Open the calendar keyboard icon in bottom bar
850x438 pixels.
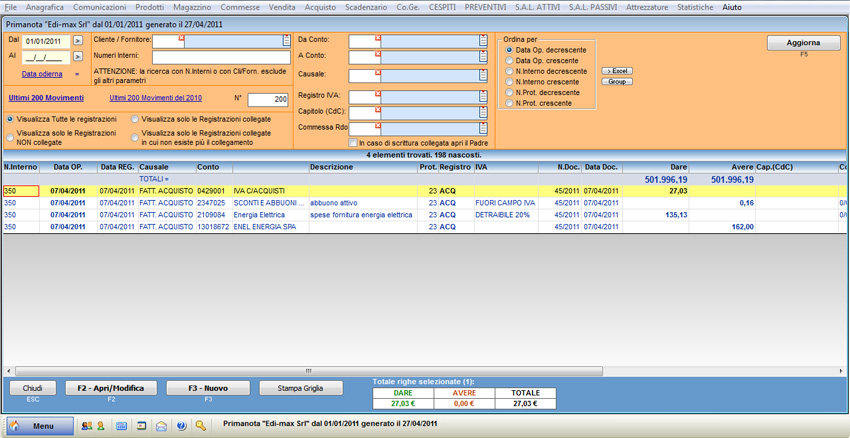coord(121,426)
